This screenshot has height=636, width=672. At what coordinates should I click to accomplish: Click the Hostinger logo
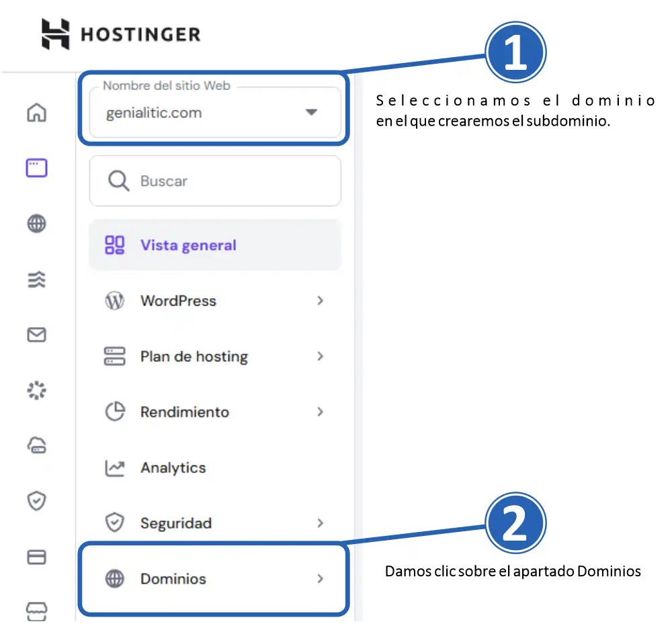121,34
